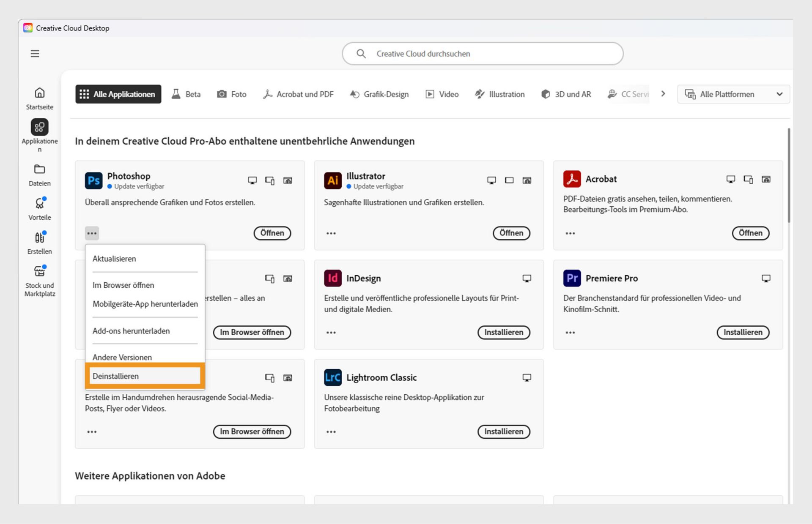Screen dimensions: 812x524
Task: Expand Andere Versionen in the context menu
Action: (122, 357)
